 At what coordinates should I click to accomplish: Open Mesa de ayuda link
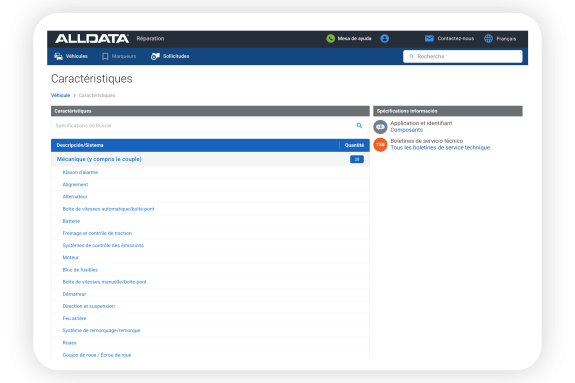pos(354,39)
